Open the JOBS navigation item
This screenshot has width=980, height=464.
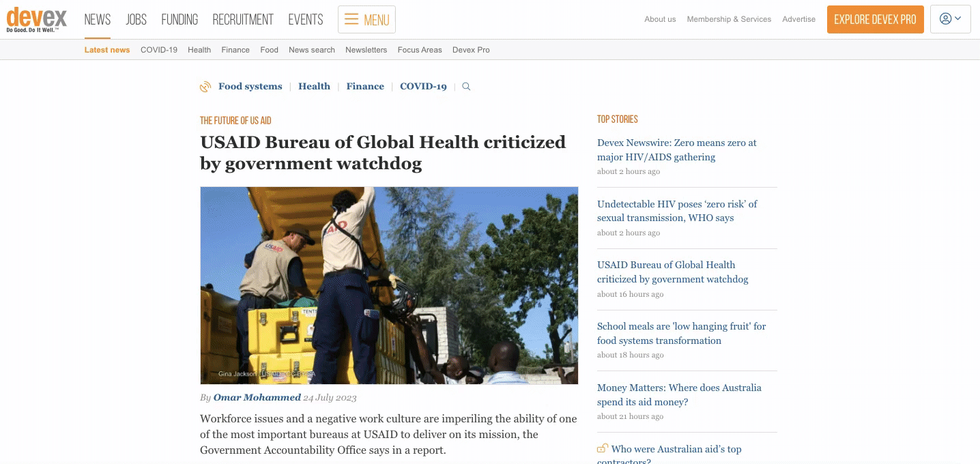point(136,20)
